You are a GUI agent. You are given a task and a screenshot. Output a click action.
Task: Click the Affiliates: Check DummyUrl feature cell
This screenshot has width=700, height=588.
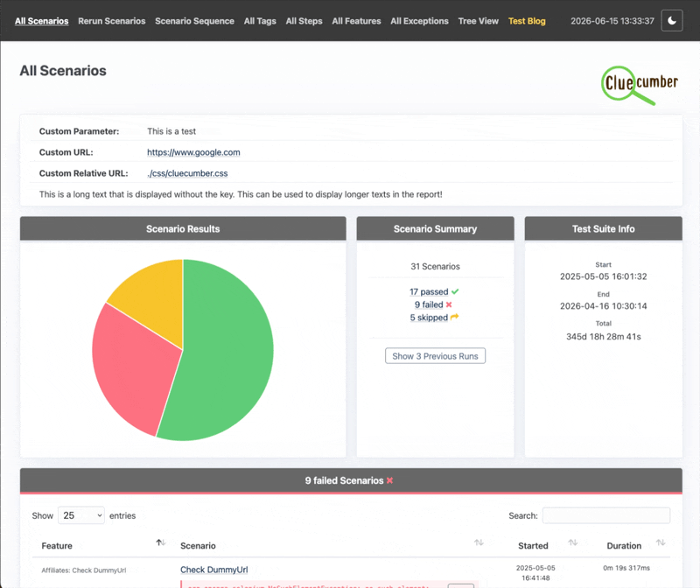84,570
